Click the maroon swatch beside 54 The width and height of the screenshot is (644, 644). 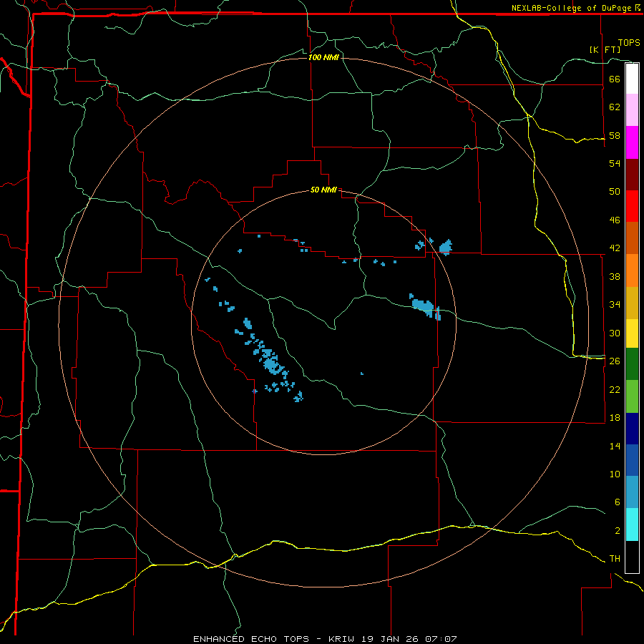632,174
